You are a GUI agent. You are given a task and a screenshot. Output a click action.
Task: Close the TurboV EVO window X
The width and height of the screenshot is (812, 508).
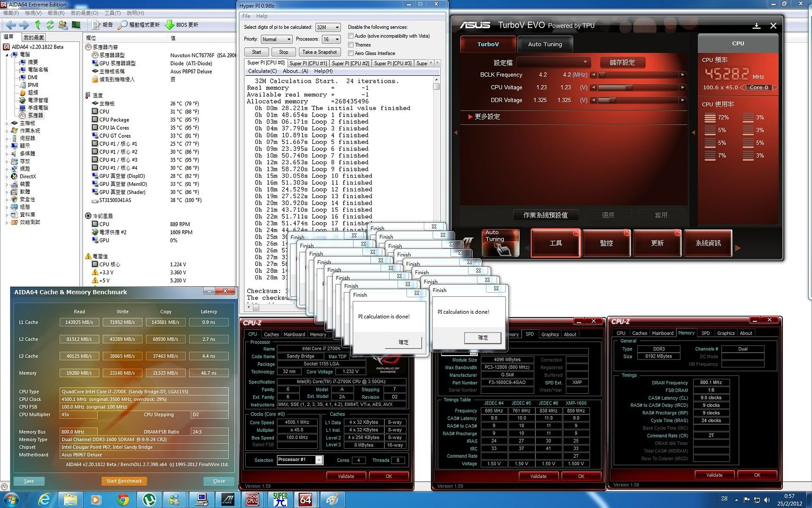click(x=773, y=25)
